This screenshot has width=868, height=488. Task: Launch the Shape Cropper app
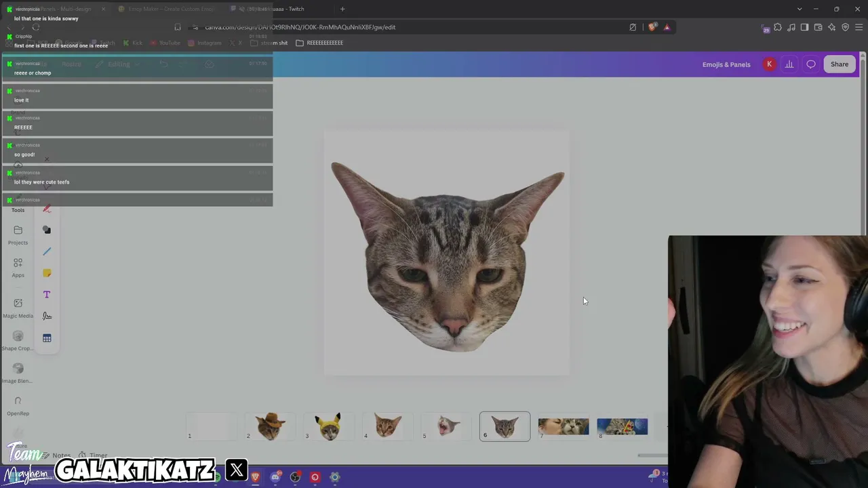pos(18,341)
